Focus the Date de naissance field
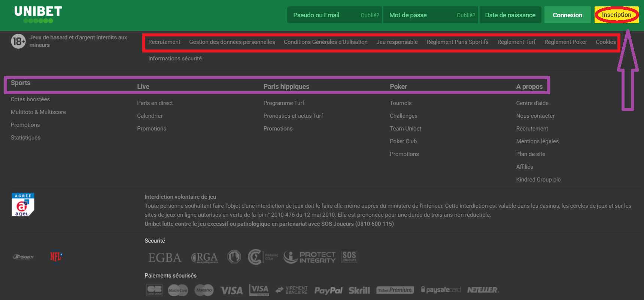Image resolution: width=644 pixels, height=300 pixels. (x=510, y=15)
